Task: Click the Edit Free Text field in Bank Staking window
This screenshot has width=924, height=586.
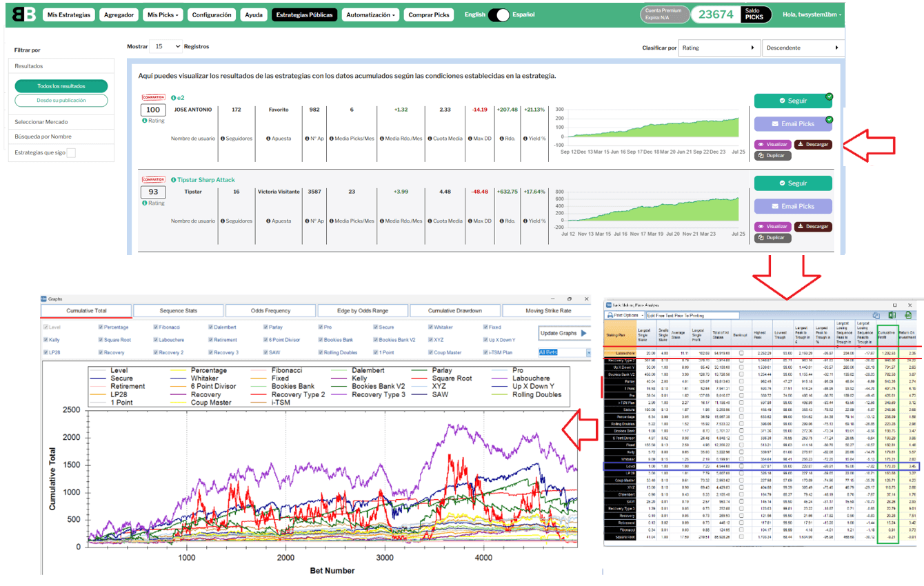Action: pos(692,315)
